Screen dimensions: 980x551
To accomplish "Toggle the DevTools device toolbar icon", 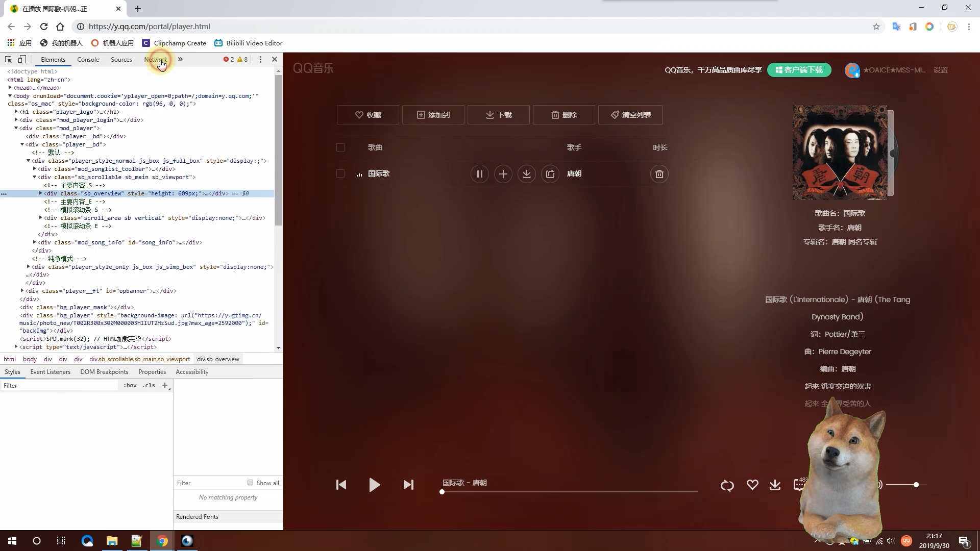I will [x=22, y=59].
